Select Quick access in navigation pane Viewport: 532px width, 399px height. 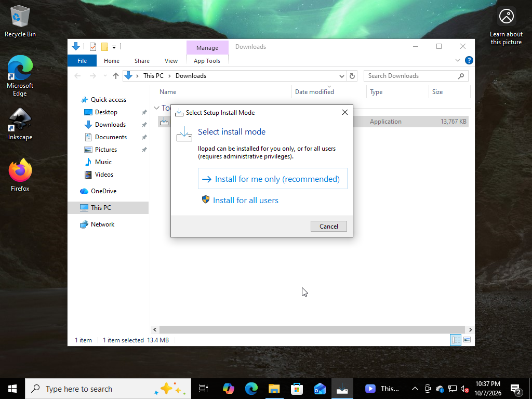point(108,99)
